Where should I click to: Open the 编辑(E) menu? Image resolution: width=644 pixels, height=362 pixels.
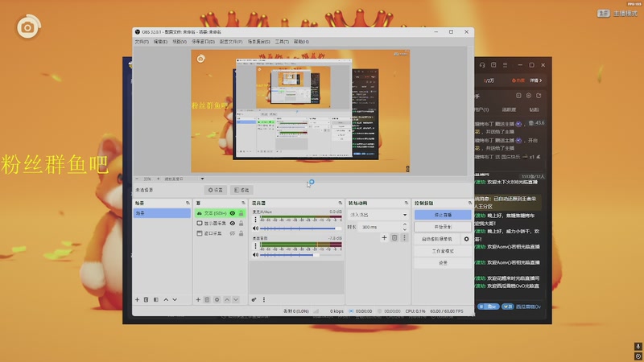(x=160, y=42)
